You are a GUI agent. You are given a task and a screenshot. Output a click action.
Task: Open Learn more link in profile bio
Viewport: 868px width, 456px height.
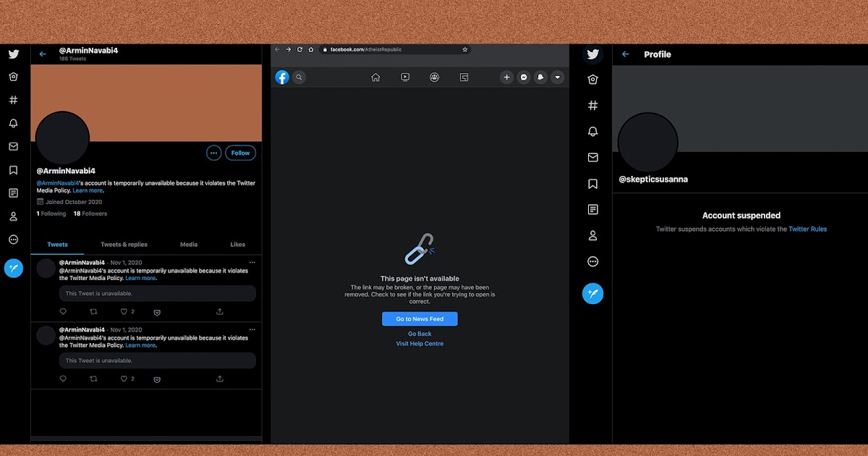(x=88, y=190)
